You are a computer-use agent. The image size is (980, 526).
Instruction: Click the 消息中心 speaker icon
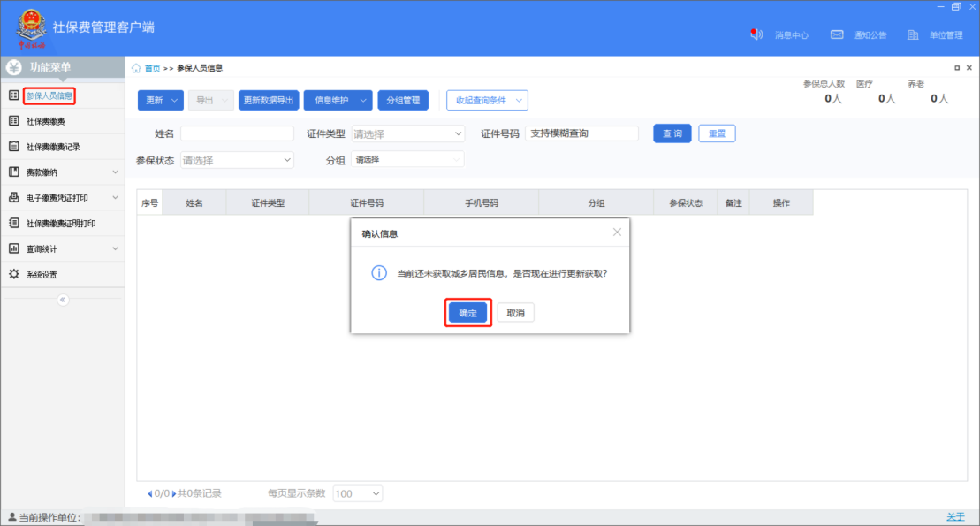(x=756, y=35)
